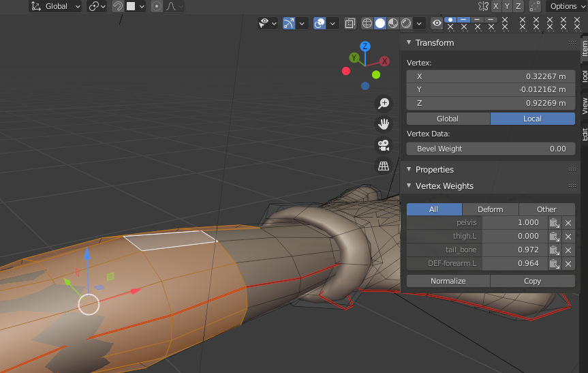Click the red X axis on navigation gizmo
588x373 pixels.
point(384,61)
